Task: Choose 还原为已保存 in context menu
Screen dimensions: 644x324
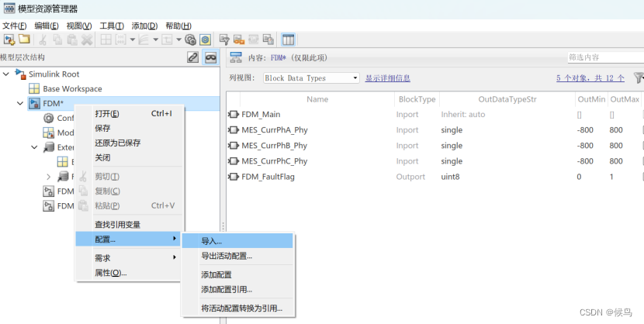Action: (x=130, y=143)
